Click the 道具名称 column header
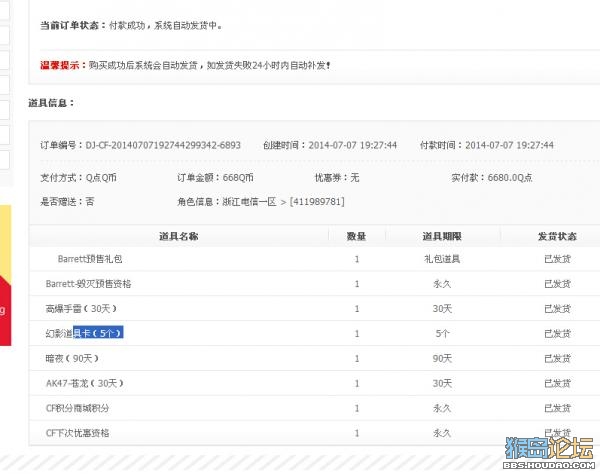600x474 pixels. [179, 236]
